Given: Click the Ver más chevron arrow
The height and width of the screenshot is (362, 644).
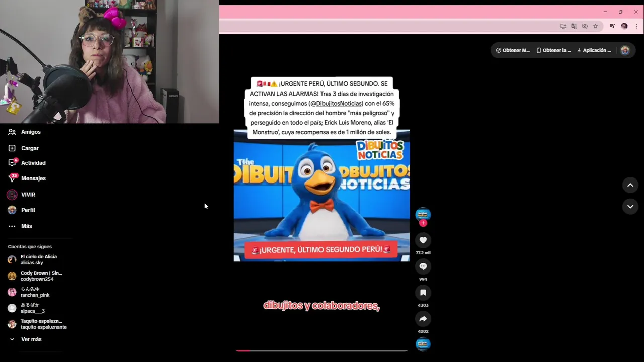Looking at the screenshot, I should [12, 339].
